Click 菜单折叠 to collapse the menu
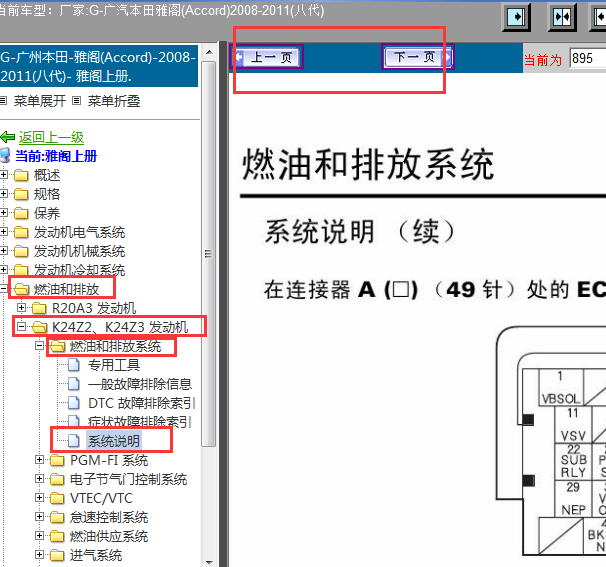This screenshot has width=606, height=567. [114, 101]
